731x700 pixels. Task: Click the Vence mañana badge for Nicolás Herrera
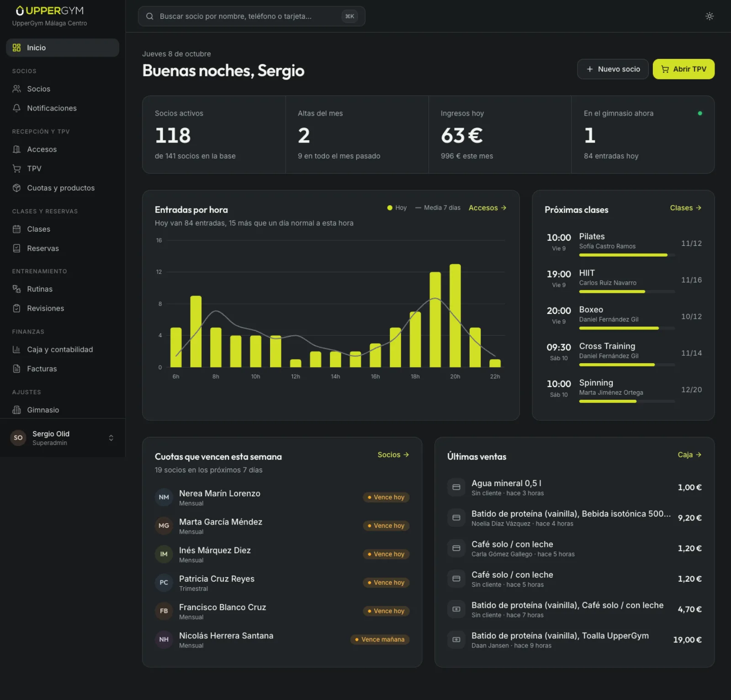pos(380,639)
